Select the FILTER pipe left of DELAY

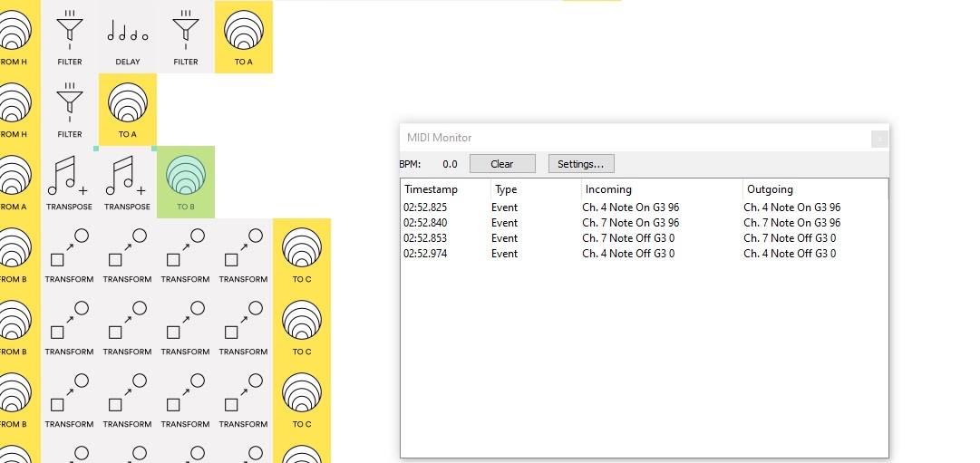pos(70,37)
